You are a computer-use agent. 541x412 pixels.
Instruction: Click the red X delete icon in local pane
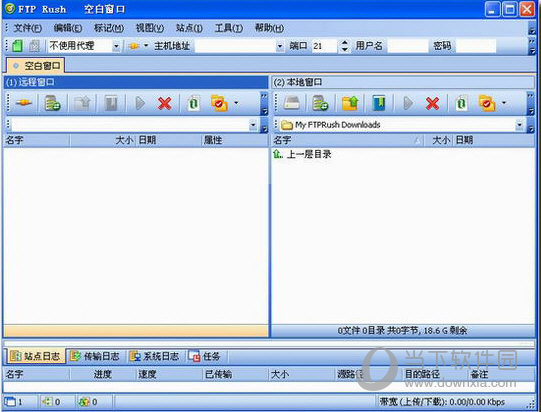coord(433,103)
